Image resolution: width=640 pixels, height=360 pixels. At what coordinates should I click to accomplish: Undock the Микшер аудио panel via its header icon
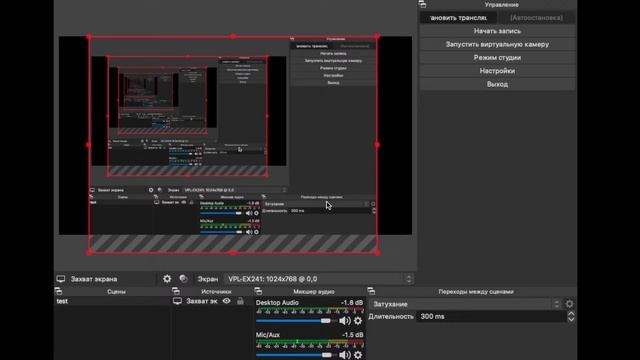[258, 291]
